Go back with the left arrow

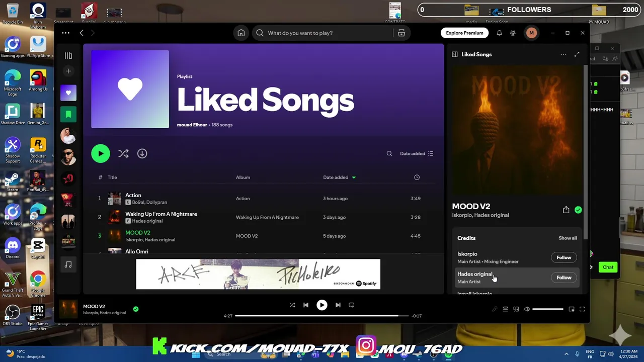point(82,33)
